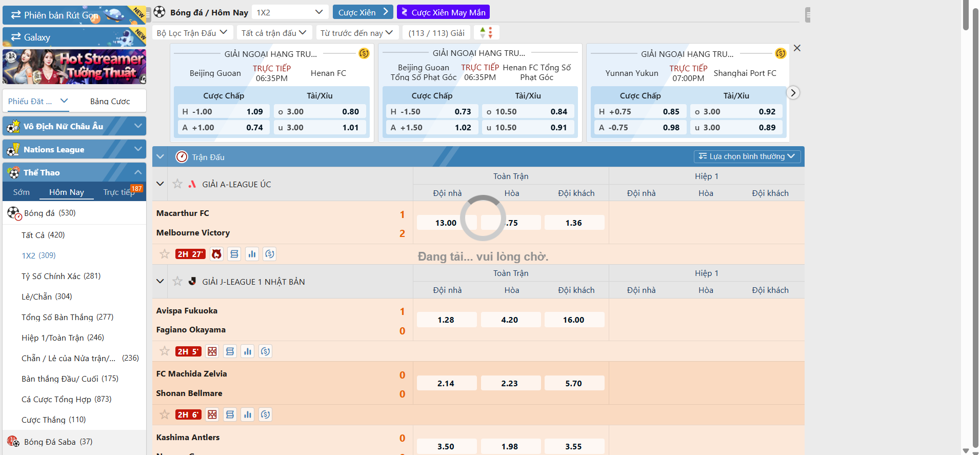980x455 pixels.
Task: Toggle the odds sort arrows icon
Action: pos(486,33)
